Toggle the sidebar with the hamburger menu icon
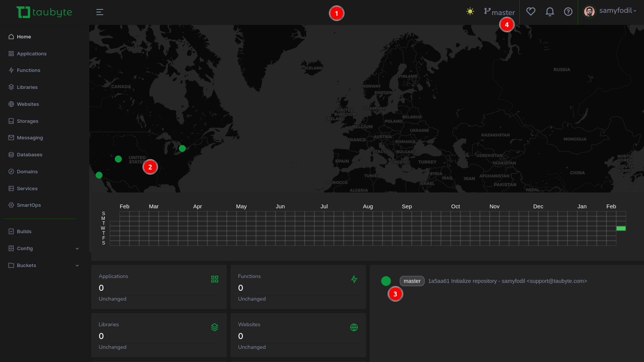 (x=100, y=12)
